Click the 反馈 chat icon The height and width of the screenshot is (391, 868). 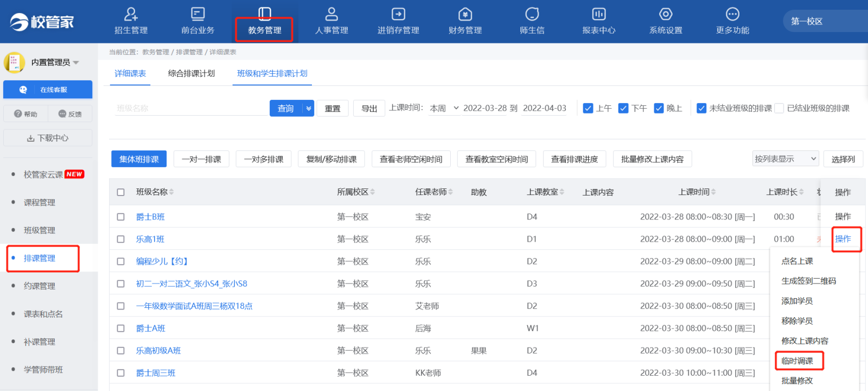[x=62, y=114]
